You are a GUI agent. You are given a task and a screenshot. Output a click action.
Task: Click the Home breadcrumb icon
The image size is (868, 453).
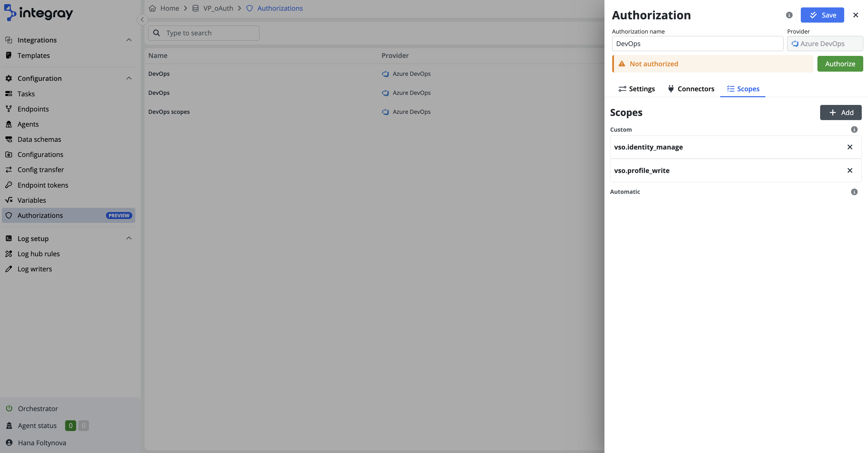[x=153, y=8]
